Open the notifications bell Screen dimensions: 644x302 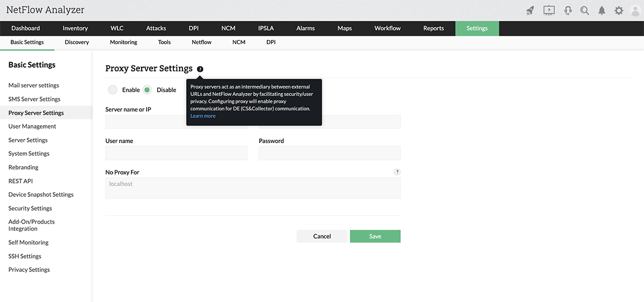602,10
